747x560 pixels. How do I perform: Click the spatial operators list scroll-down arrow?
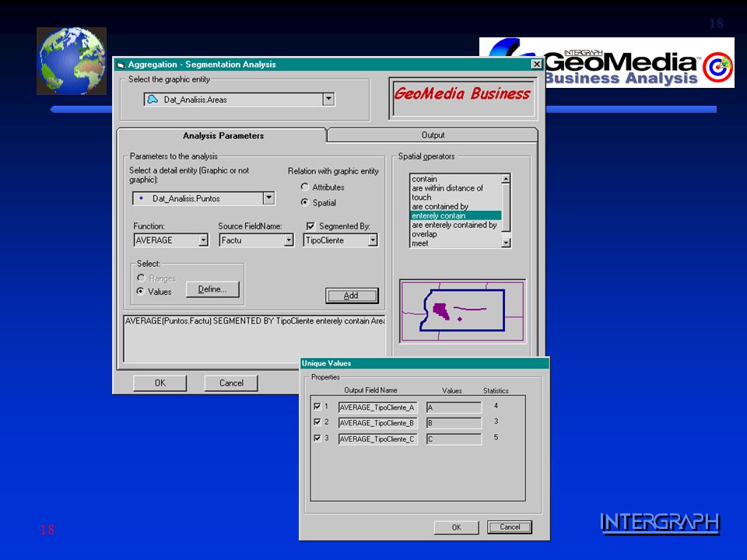point(506,243)
